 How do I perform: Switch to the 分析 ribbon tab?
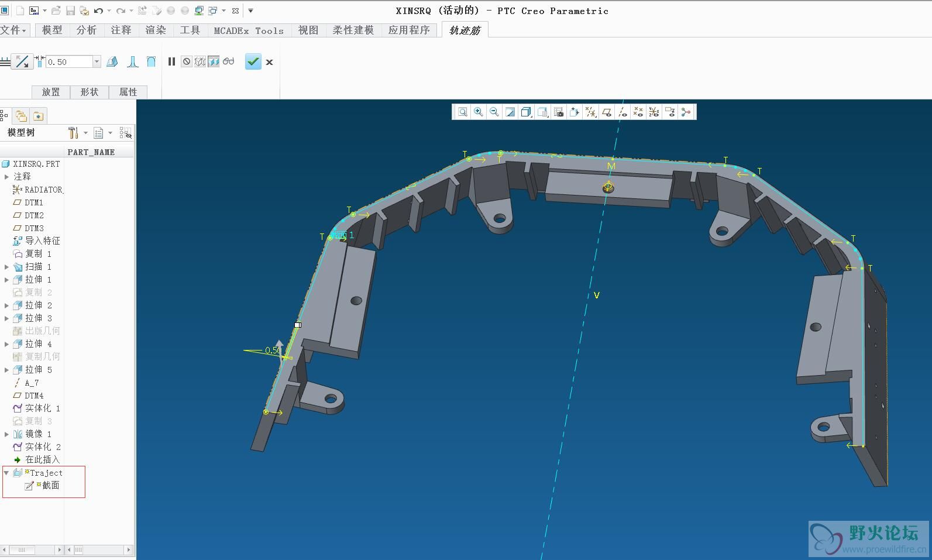tap(87, 30)
